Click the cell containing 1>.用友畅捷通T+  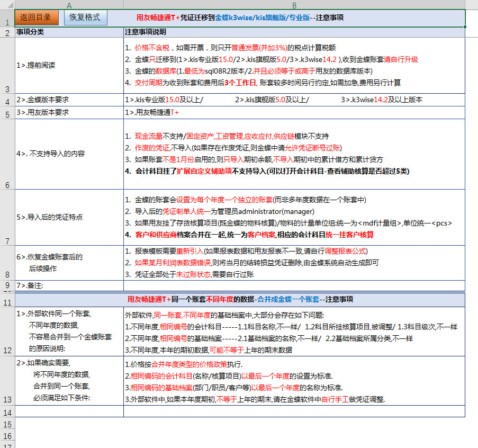click(294, 113)
